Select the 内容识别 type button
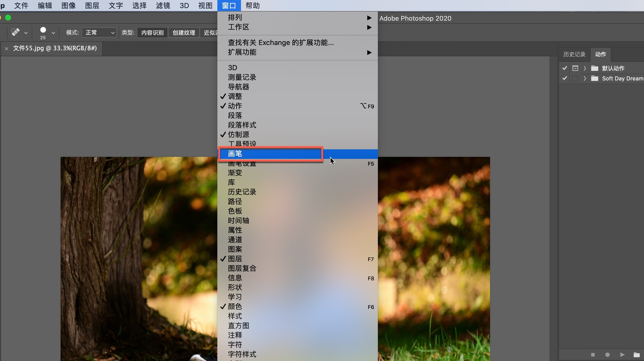The width and height of the screenshot is (644, 361). [x=152, y=33]
